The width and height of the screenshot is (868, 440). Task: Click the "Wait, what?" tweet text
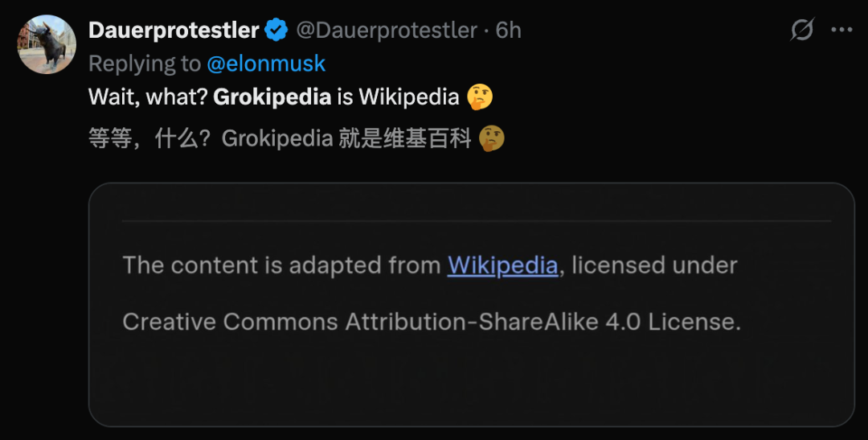tap(148, 97)
